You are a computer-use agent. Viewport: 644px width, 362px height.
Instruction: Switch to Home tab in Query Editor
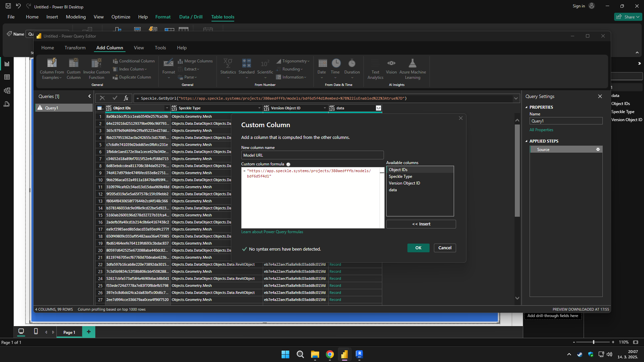click(48, 48)
